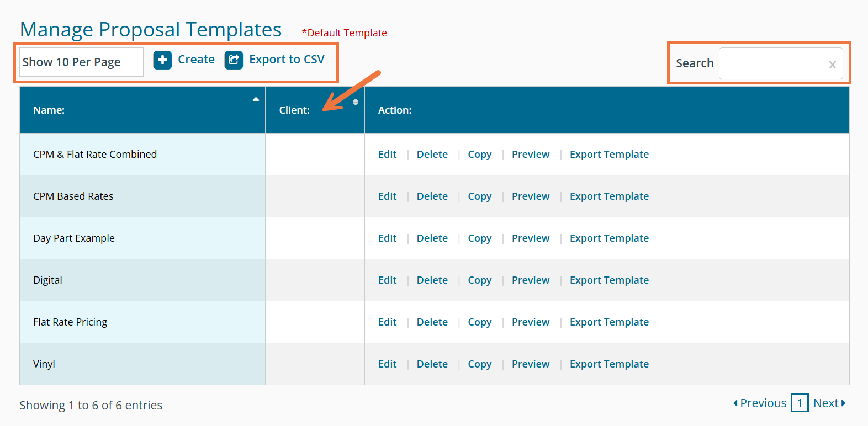Image resolution: width=868 pixels, height=426 pixels.
Task: Copy the Day Part Example template
Action: pyautogui.click(x=479, y=238)
